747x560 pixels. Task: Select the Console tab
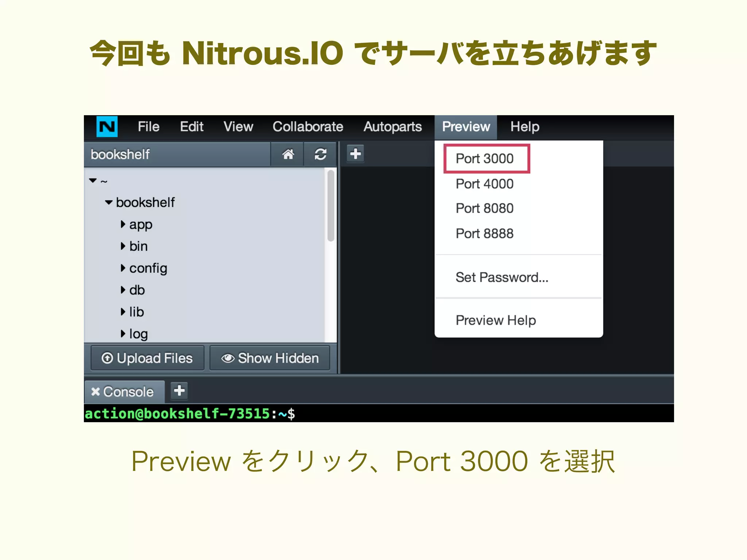click(x=124, y=392)
